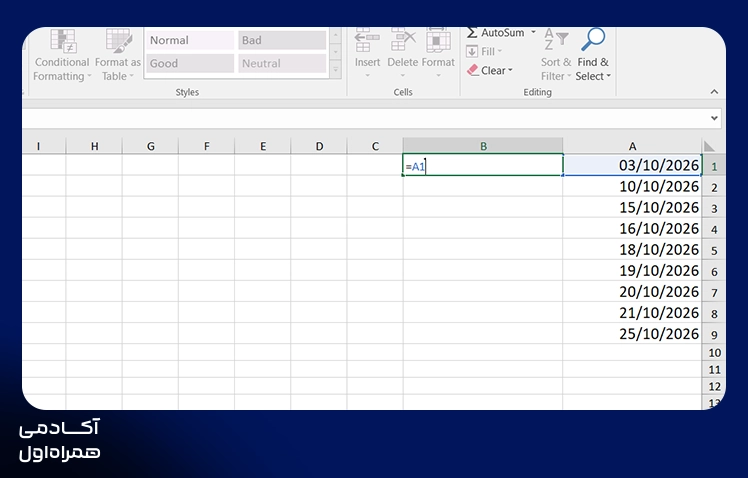748x478 pixels.
Task: Open Find & Select menu
Action: (592, 55)
